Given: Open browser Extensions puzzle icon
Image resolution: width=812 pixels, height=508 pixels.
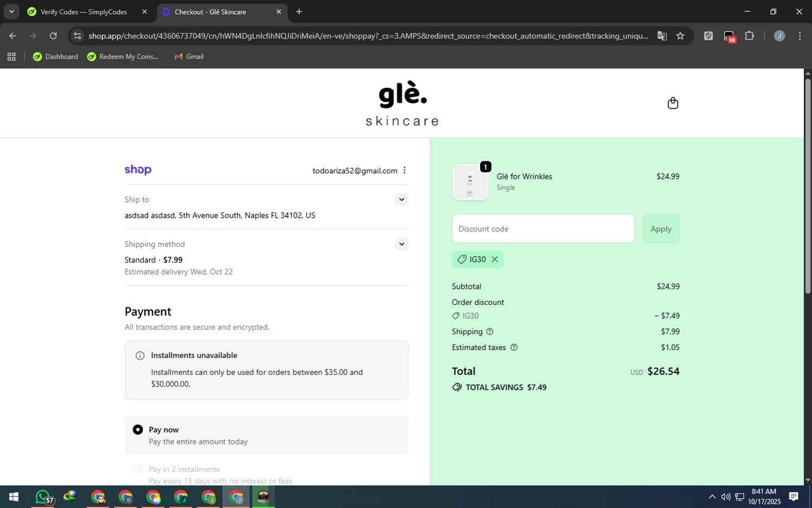Looking at the screenshot, I should [x=749, y=36].
